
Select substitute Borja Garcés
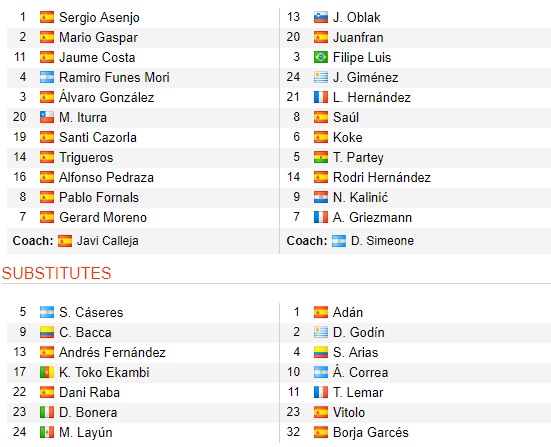click(370, 433)
